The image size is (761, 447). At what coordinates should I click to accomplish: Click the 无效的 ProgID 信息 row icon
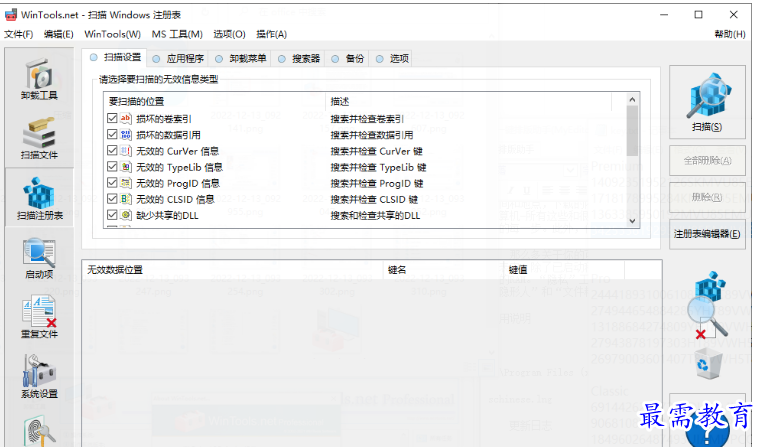pyautogui.click(x=126, y=183)
